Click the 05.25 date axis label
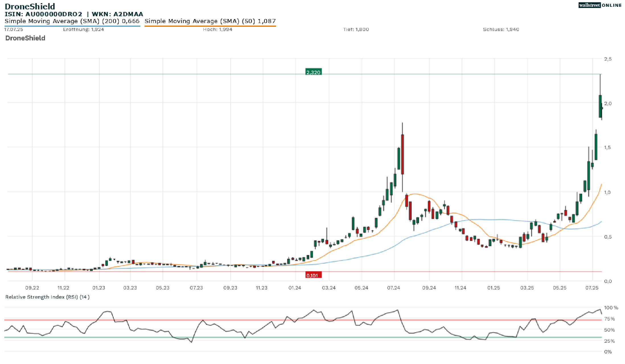The image size is (625, 364). pos(560,288)
